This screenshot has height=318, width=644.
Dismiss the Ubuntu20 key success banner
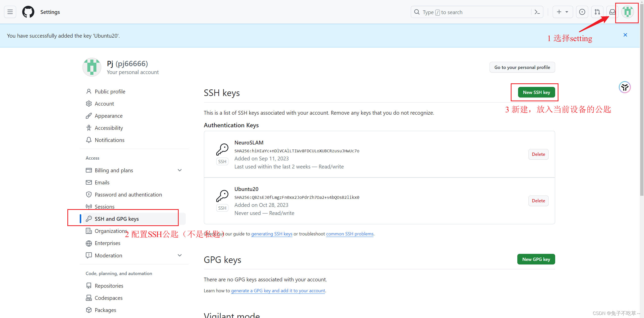[625, 35]
